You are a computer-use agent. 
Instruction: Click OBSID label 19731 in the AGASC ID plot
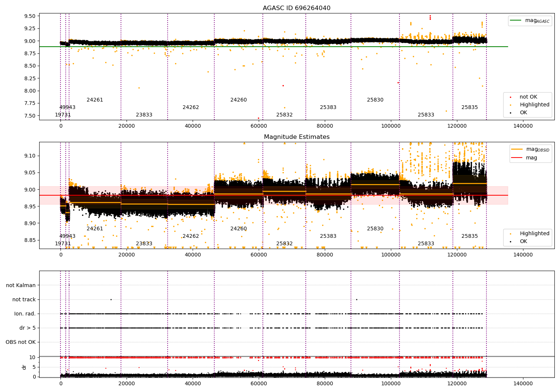click(x=63, y=115)
